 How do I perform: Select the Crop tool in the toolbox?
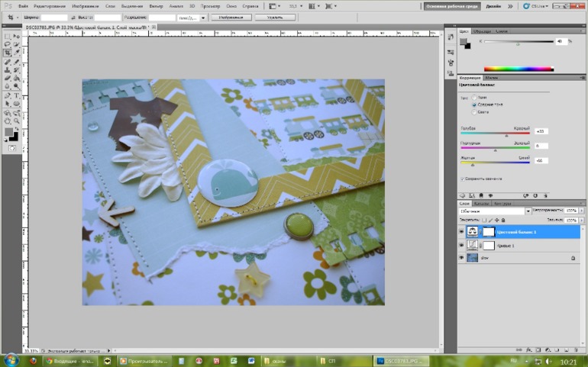click(x=8, y=53)
